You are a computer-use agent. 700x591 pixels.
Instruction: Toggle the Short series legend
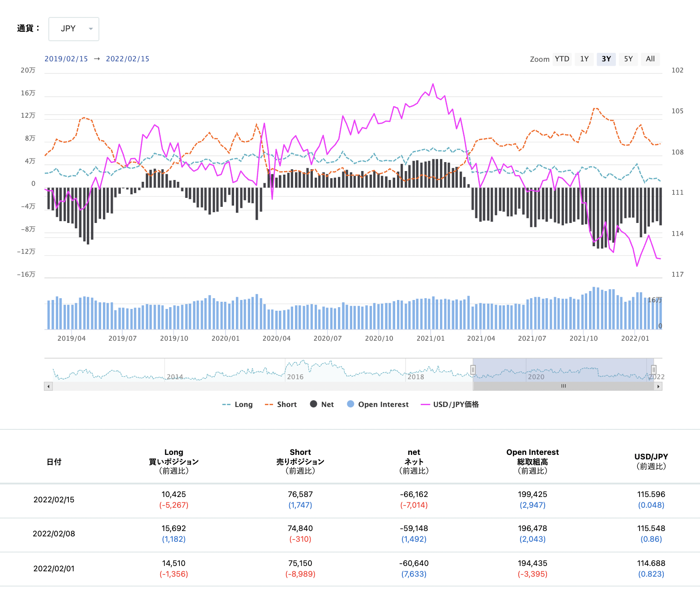click(281, 404)
